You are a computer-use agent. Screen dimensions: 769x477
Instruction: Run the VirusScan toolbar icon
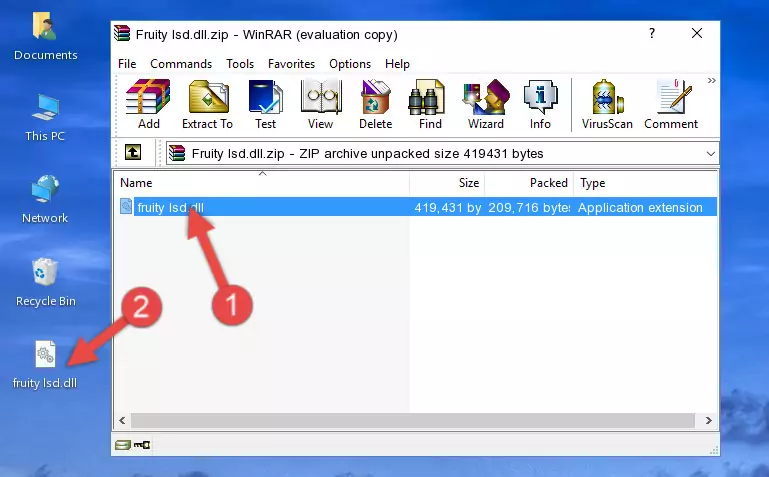pos(607,104)
